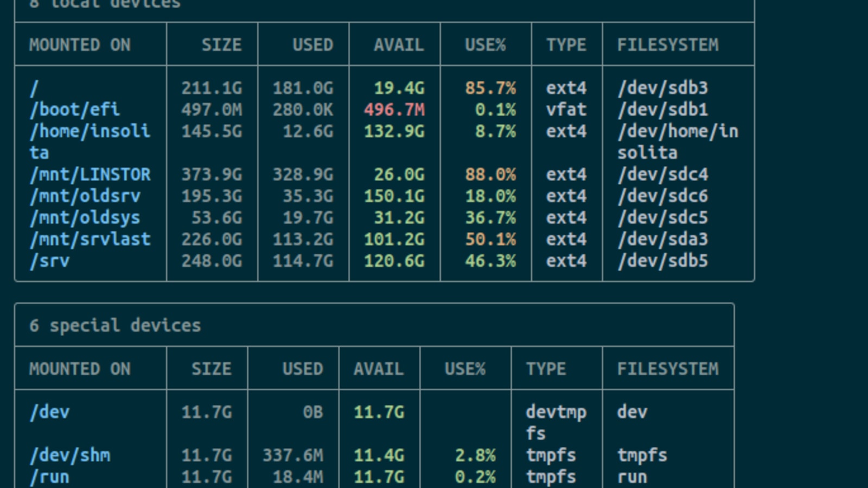
Task: Click the 132.9G available value
Action: [x=394, y=131]
